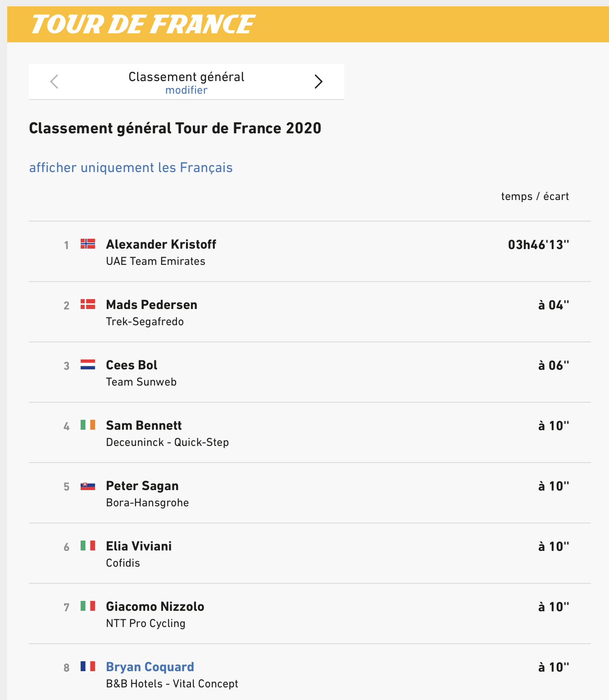Click the Italian flag beside Giacomo Nizzolo
Image resolution: width=609 pixels, height=700 pixels.
click(x=88, y=606)
